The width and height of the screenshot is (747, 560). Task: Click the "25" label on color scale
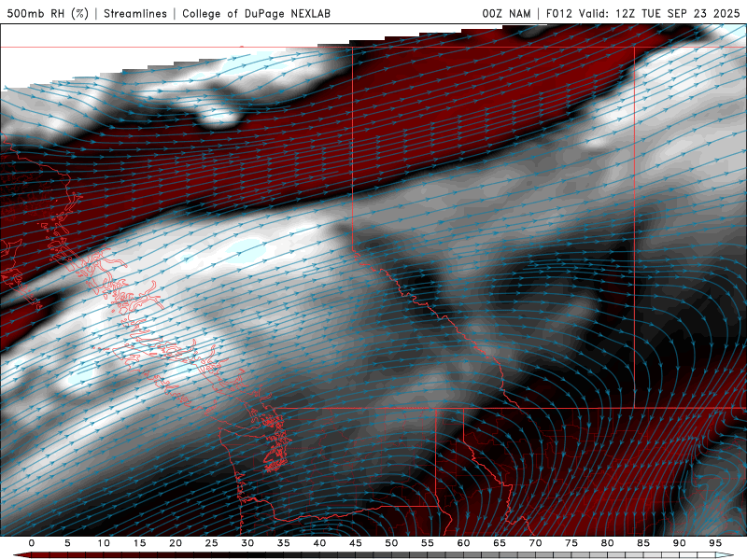(212, 543)
